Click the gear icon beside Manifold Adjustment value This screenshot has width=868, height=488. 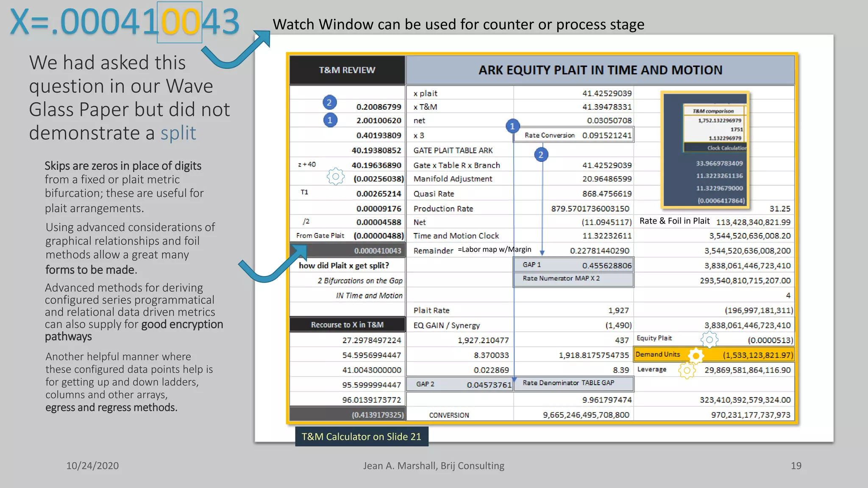[x=335, y=176]
